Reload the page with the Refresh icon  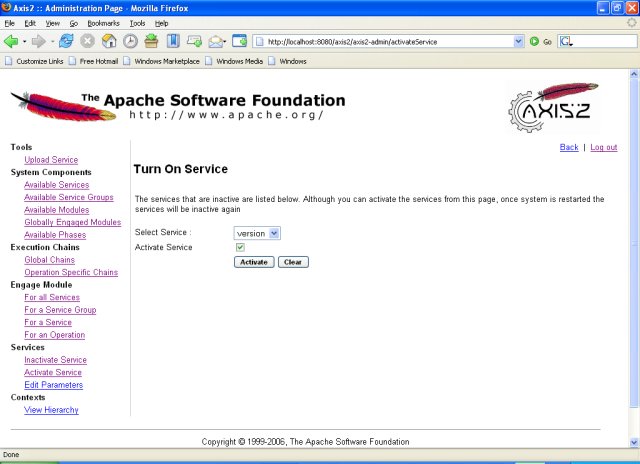click(66, 41)
